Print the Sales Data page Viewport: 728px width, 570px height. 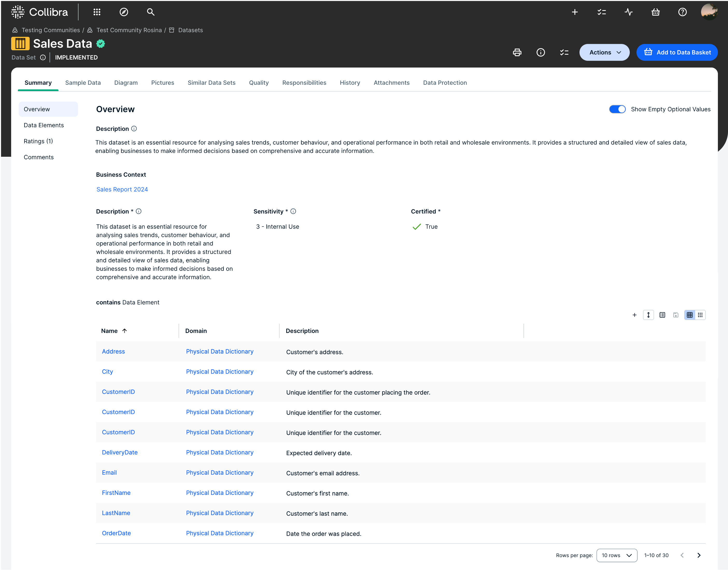point(517,52)
